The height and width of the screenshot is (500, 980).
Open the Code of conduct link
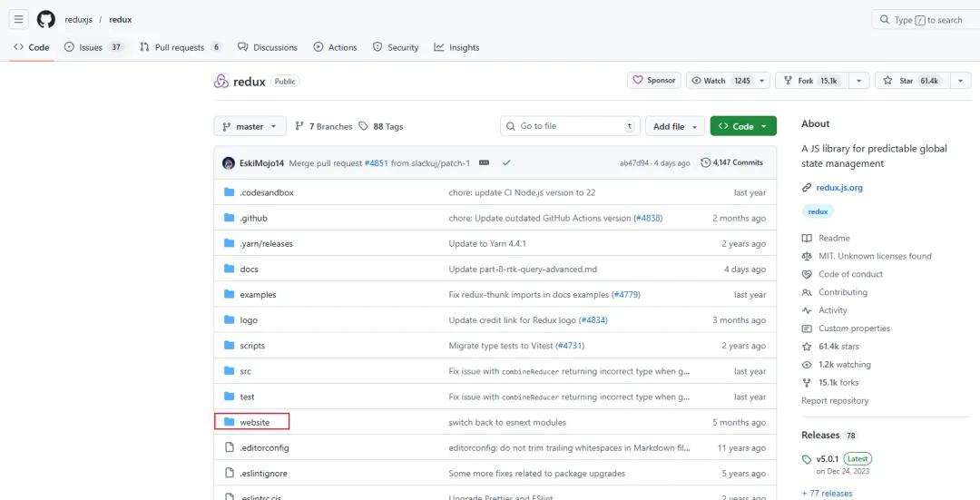(x=850, y=274)
